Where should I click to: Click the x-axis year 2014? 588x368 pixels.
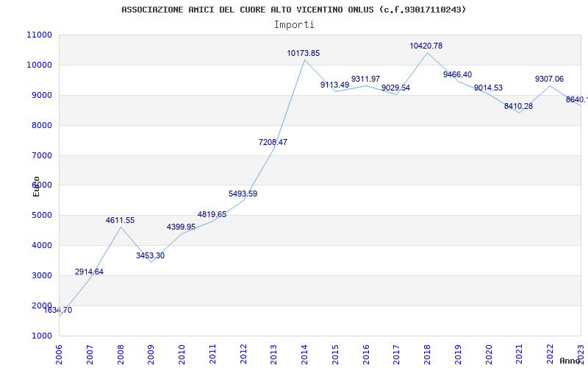tap(304, 355)
